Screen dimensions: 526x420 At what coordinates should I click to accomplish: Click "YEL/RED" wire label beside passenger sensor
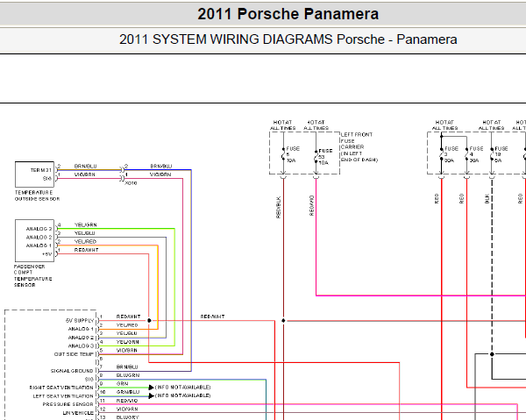(85, 241)
